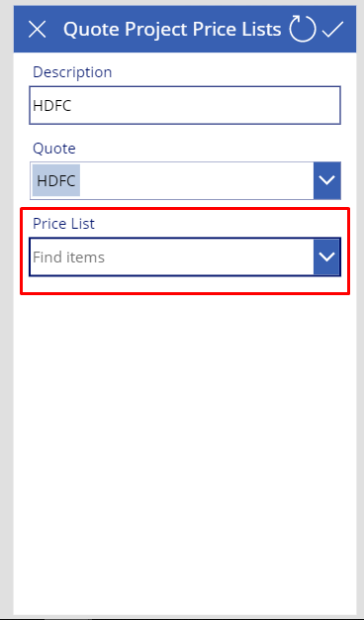This screenshot has width=364, height=620.
Task: Click the gray margin left of form
Action: point(7,310)
